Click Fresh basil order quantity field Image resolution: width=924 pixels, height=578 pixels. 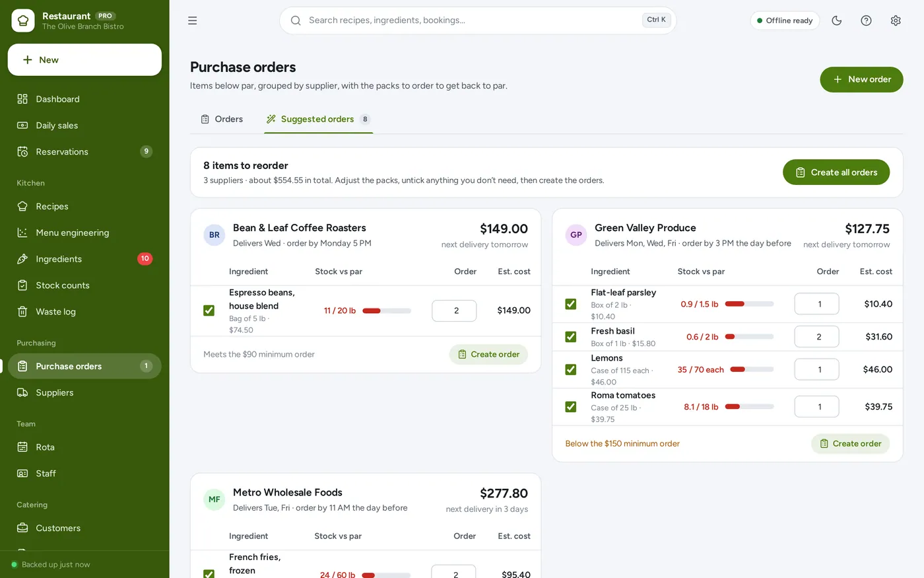pos(817,337)
